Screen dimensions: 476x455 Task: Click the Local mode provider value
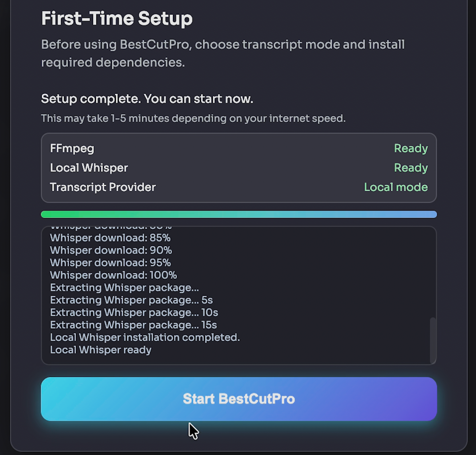pos(396,187)
